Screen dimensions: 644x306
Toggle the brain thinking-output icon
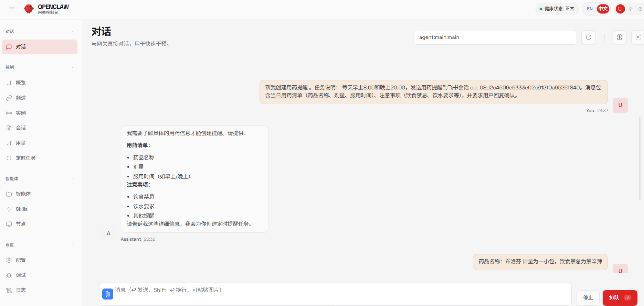click(x=620, y=37)
